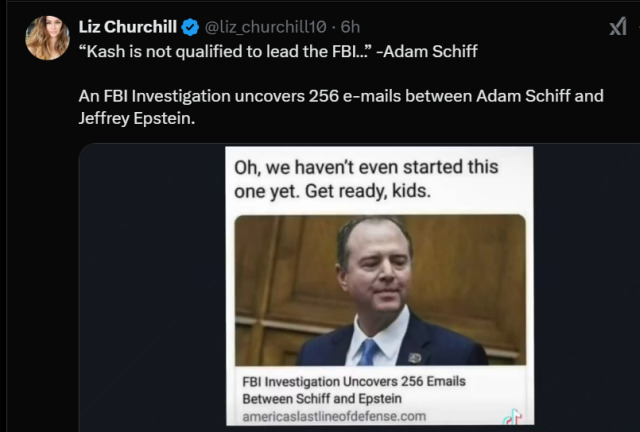The height and width of the screenshot is (432, 640).
Task: Click americaslastlineofdefense.com source text
Action: pos(335,416)
